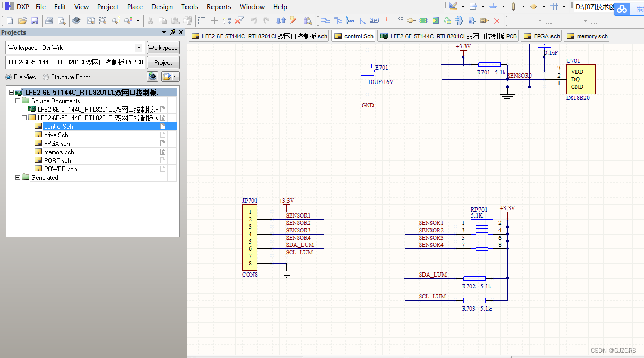The image size is (644, 358).
Task: Place a VCC power port icon
Action: [x=399, y=20]
